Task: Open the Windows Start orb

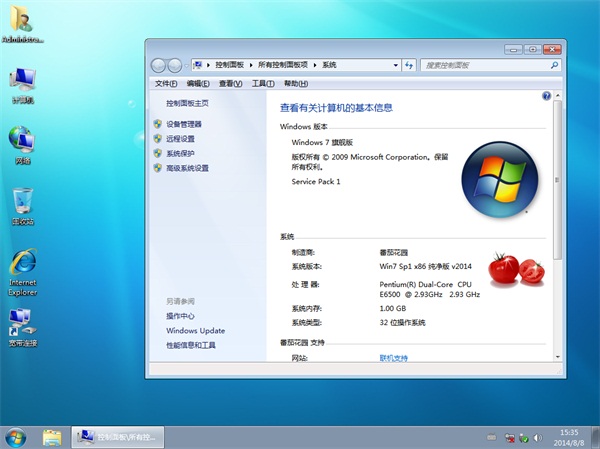Action: point(16,437)
